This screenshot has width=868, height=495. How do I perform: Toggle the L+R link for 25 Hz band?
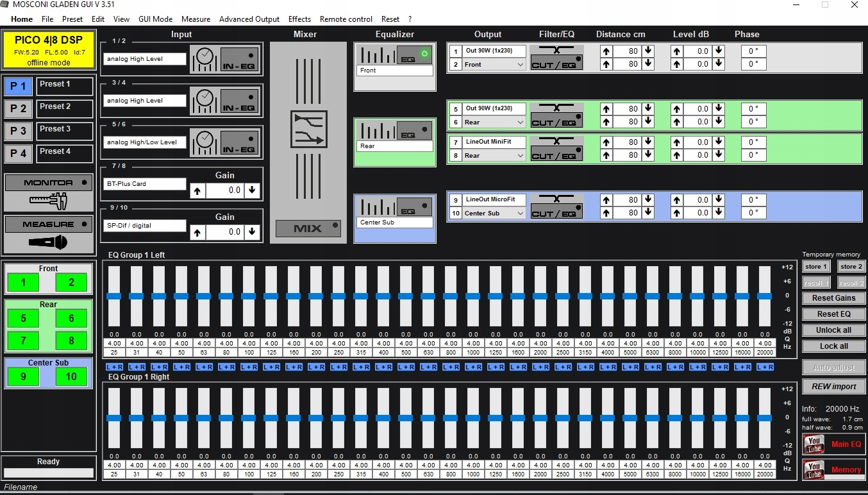click(x=114, y=367)
